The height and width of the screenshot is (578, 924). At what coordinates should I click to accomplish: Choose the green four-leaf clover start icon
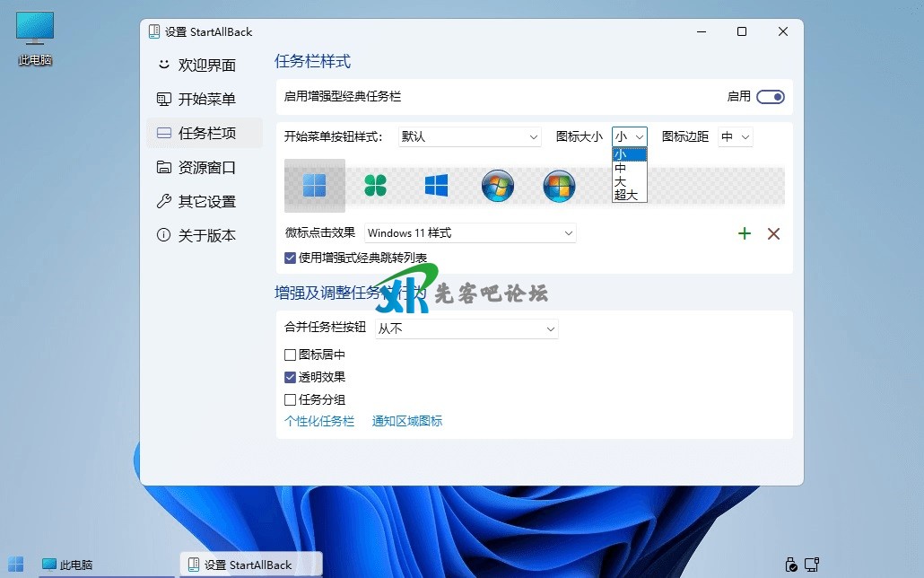[375, 186]
